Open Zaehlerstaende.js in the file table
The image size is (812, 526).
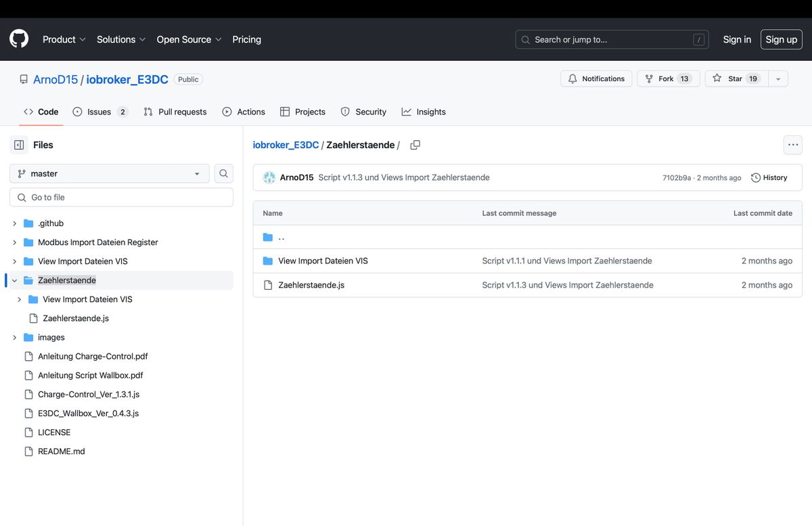pyautogui.click(x=311, y=285)
